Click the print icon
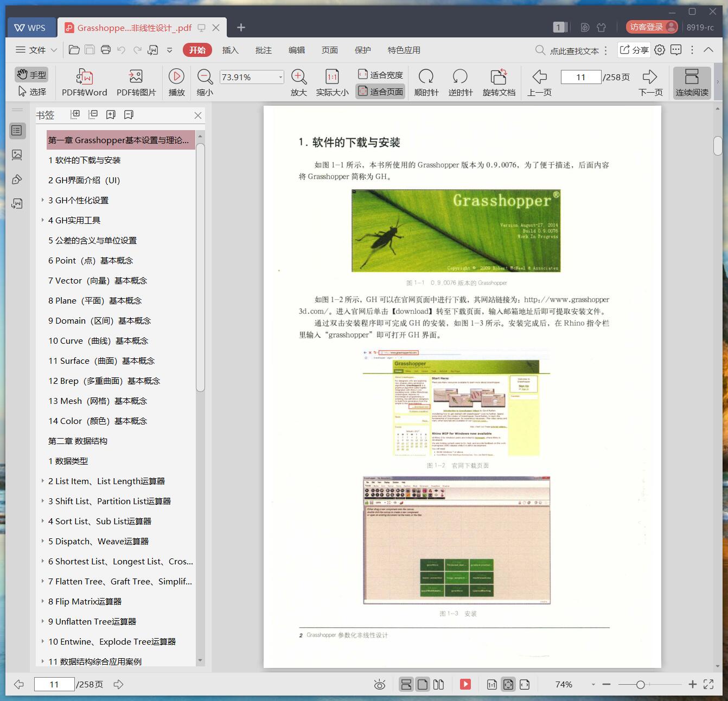728x701 pixels. 106,50
